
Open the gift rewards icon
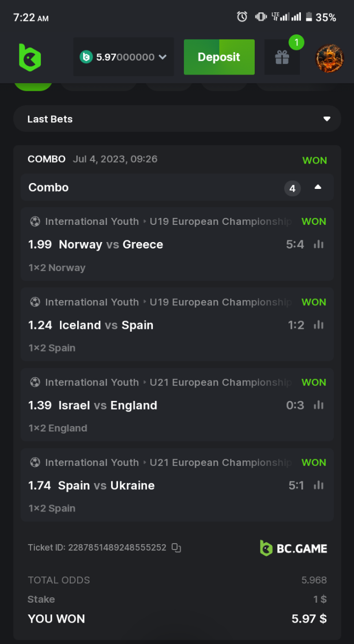(x=282, y=57)
